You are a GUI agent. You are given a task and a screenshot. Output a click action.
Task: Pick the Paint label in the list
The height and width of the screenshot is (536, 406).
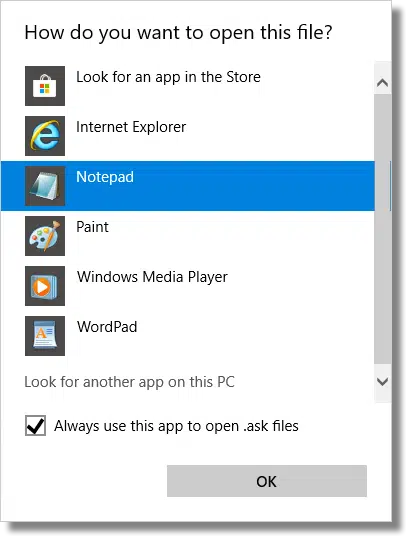tap(92, 227)
